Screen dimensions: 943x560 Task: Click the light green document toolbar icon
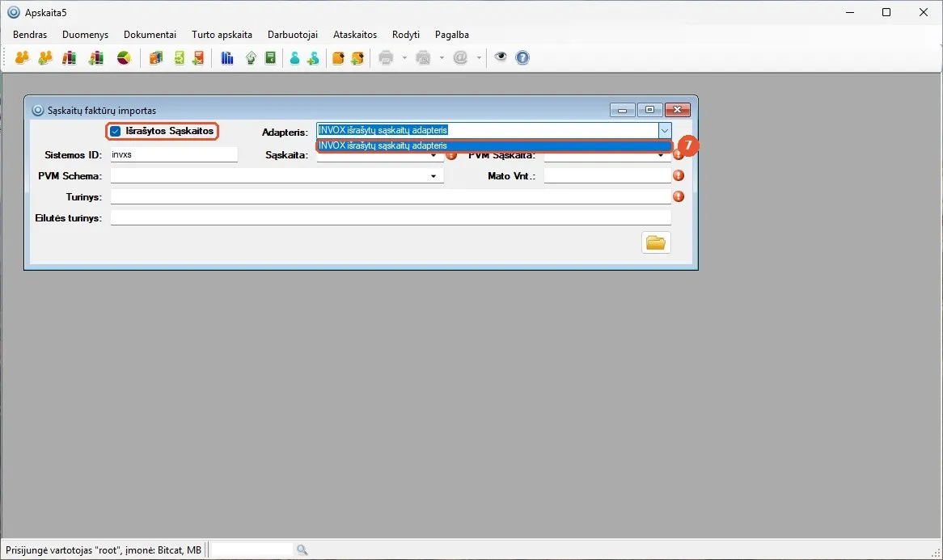179,57
